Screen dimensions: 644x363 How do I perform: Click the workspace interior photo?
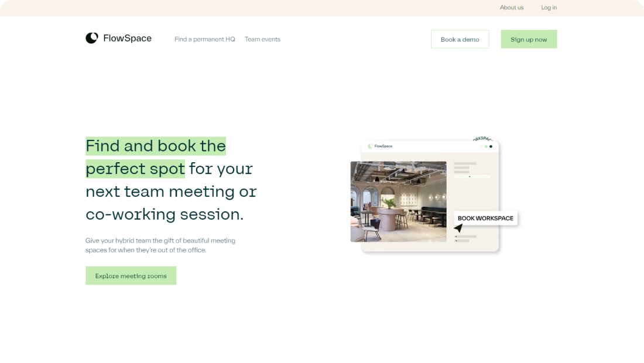[x=398, y=201]
